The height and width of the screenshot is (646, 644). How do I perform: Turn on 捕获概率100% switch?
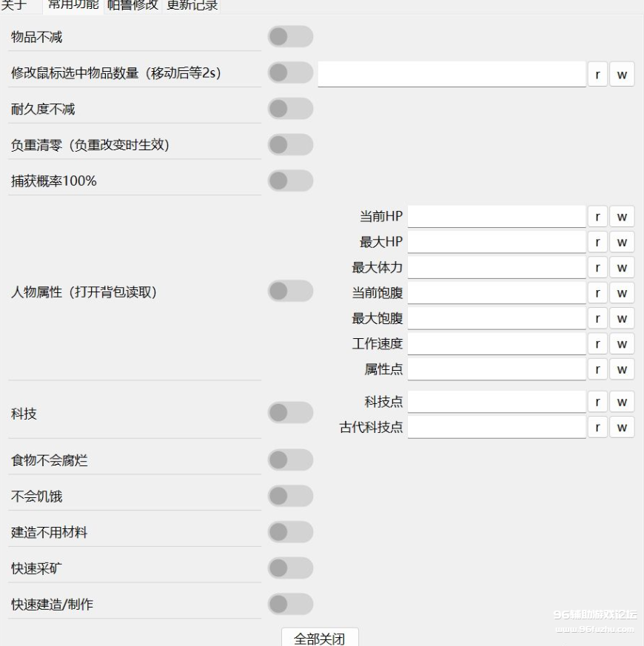290,181
